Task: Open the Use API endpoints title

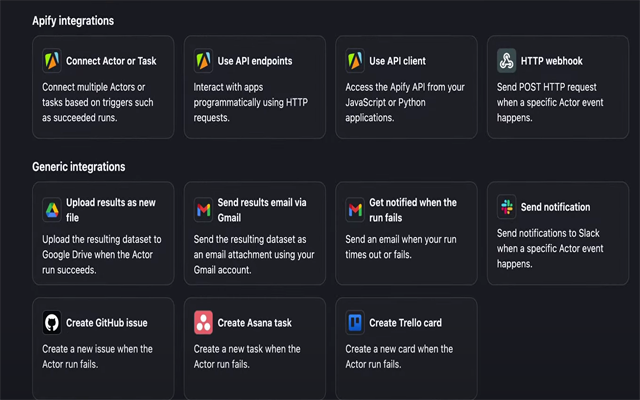Action: (x=255, y=61)
